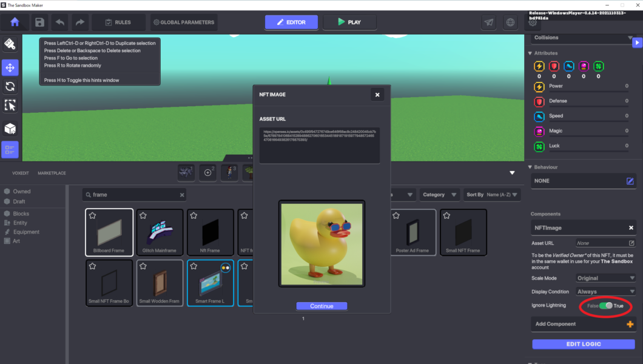
Task: Activate the selection cursor tool
Action: coord(10,106)
